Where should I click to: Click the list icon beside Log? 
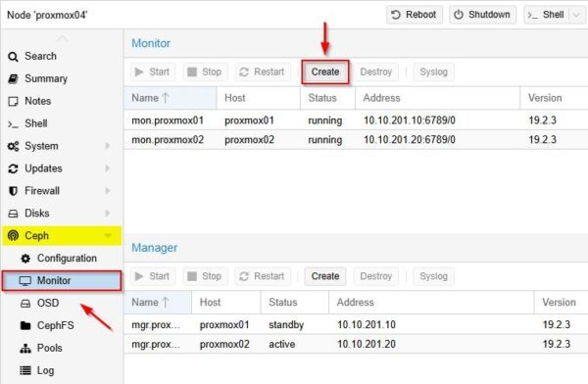coord(25,371)
